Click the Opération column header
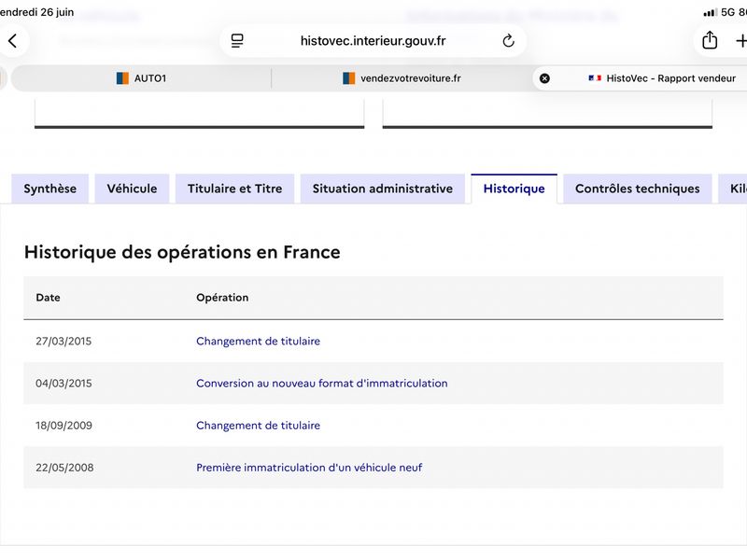 click(x=222, y=298)
